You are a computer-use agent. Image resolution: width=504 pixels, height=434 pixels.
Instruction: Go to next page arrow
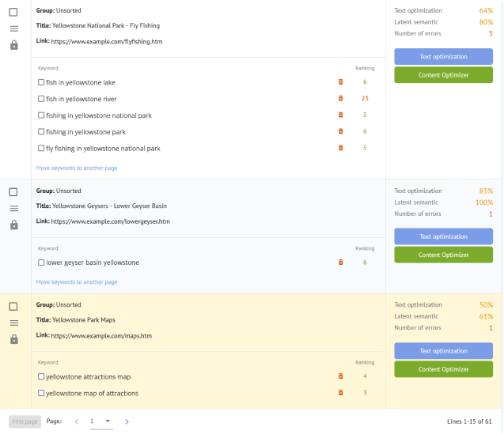(x=127, y=421)
